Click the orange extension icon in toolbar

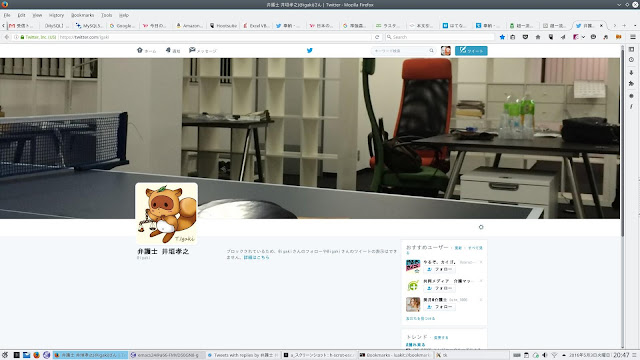619,37
